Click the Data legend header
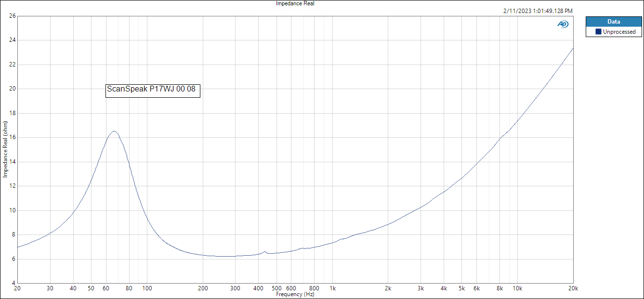The image size is (644, 299). pos(614,22)
